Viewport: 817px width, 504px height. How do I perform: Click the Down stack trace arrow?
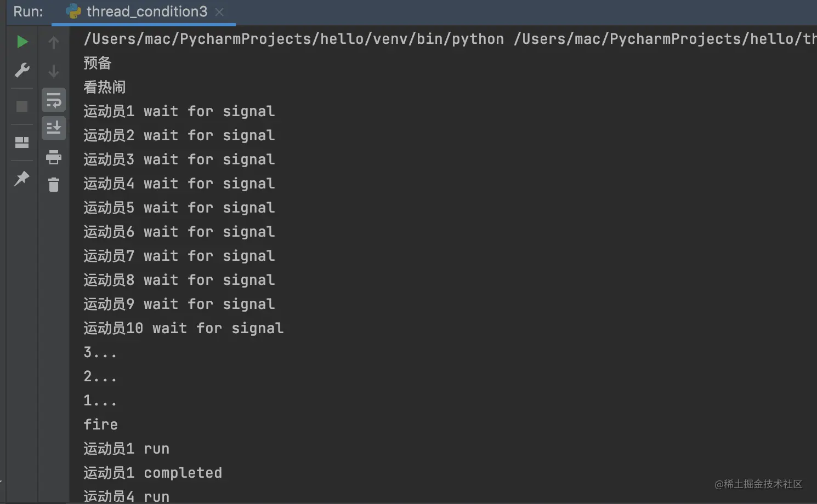point(54,71)
